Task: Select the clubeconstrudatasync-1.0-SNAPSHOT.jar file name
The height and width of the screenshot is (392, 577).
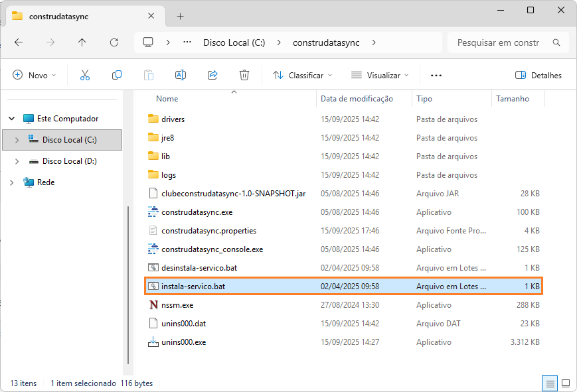Action: click(x=233, y=194)
